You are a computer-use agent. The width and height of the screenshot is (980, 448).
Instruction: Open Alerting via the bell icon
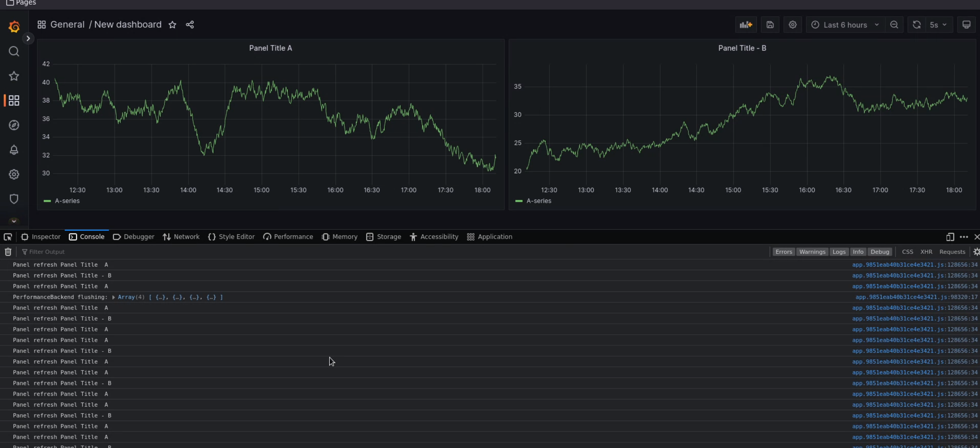(14, 150)
